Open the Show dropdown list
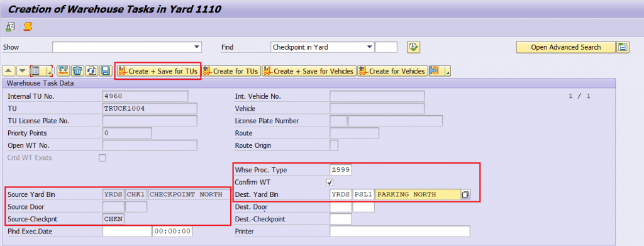 click(197, 47)
